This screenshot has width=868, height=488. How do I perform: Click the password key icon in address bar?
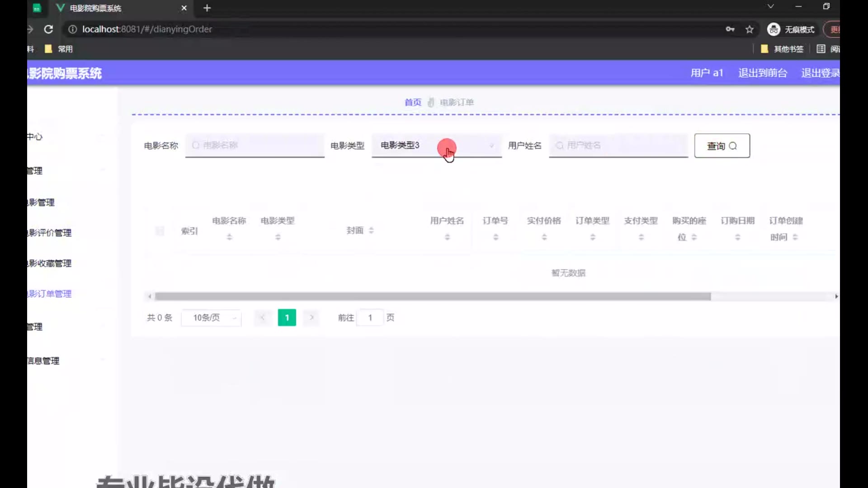(730, 29)
